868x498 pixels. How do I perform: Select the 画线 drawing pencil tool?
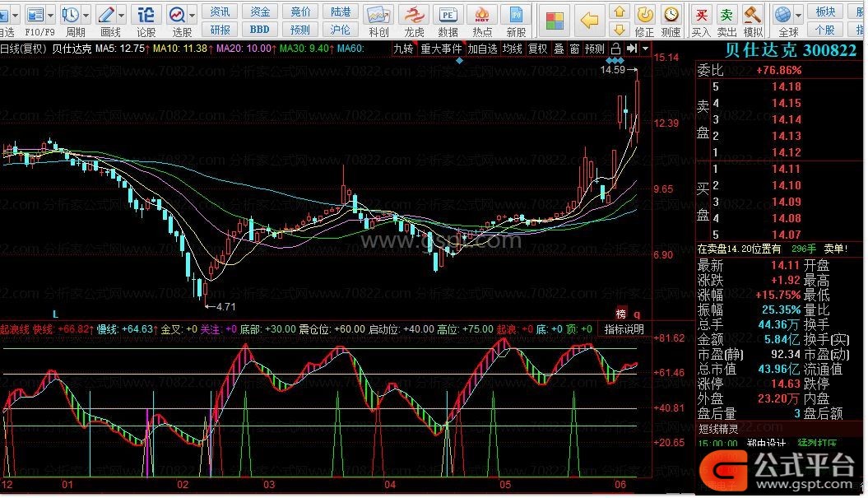tap(106, 14)
